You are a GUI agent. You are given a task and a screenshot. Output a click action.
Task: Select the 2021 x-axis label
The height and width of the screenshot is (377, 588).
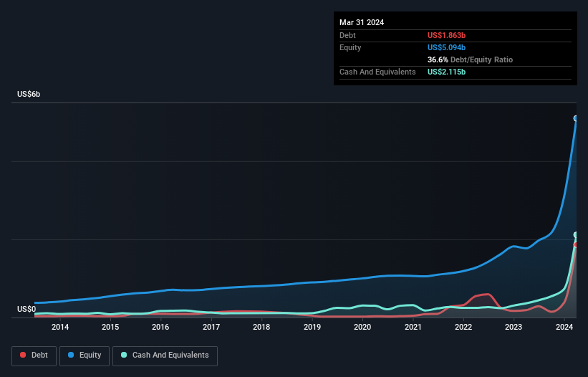tap(413, 327)
